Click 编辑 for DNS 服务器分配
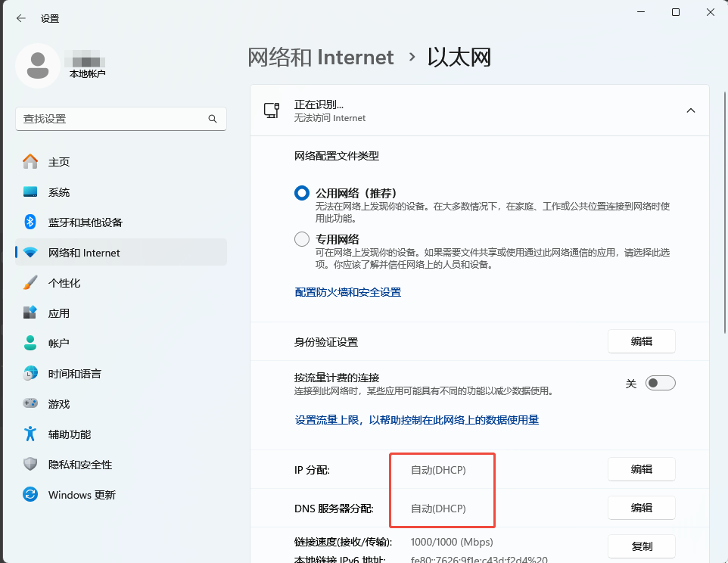 (642, 508)
